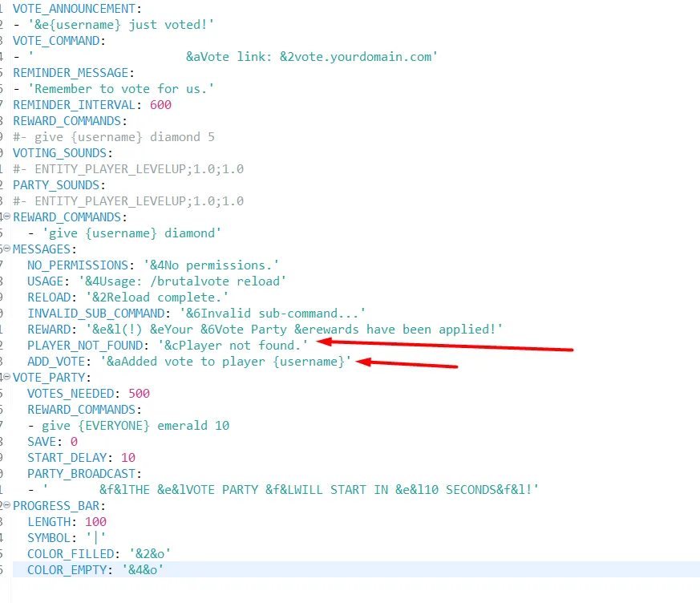The height and width of the screenshot is (603, 700).
Task: Click the 100 length value
Action: click(x=96, y=523)
